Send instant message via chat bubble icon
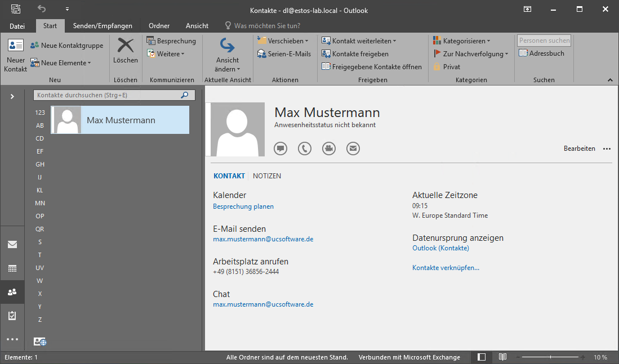This screenshot has height=364, width=619. pos(280,149)
